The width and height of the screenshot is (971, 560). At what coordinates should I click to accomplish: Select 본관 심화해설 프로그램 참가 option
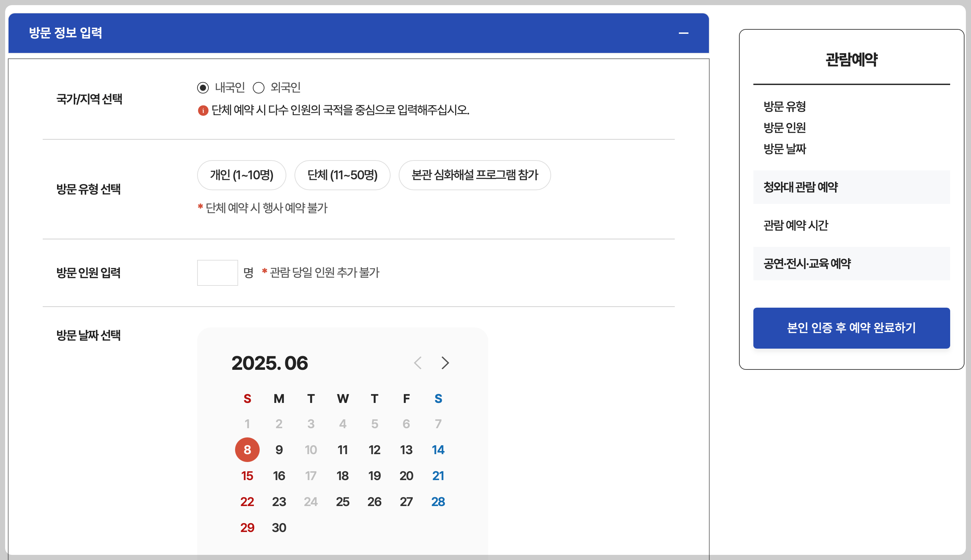(474, 175)
